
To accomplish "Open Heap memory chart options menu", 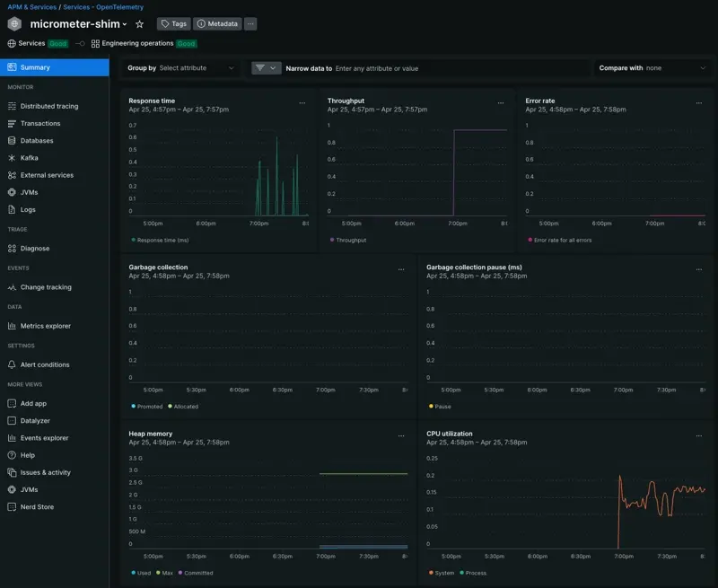I will (x=401, y=436).
